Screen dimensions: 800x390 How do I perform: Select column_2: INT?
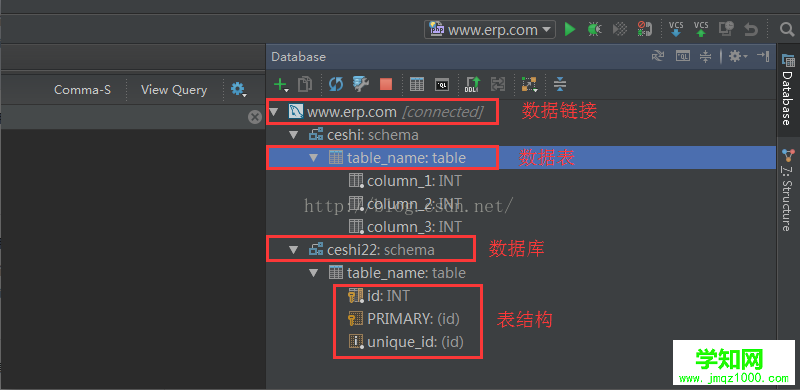(405, 204)
